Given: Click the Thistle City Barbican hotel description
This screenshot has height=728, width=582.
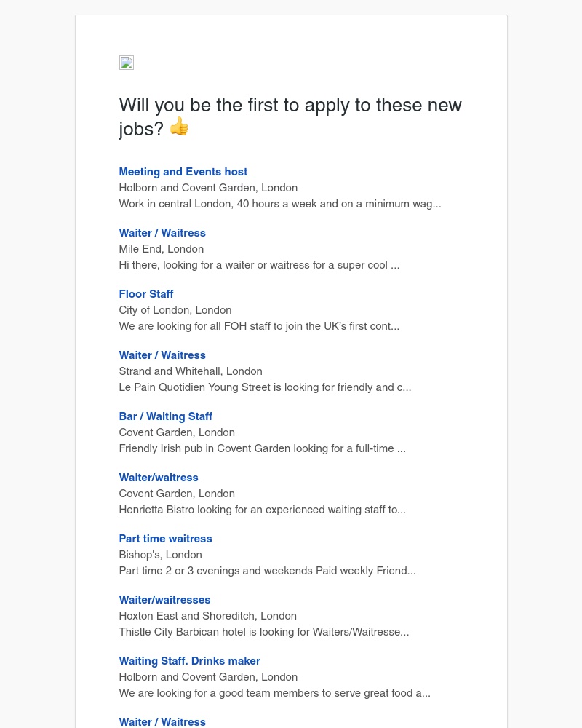Looking at the screenshot, I should coord(264,632).
